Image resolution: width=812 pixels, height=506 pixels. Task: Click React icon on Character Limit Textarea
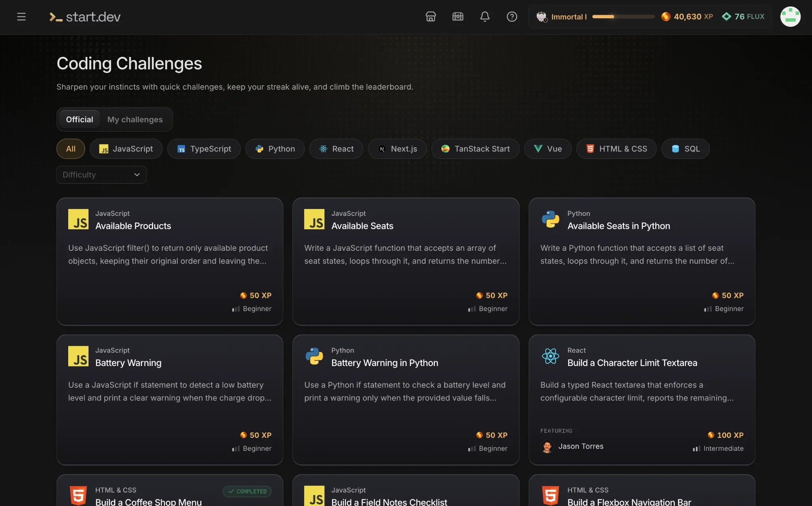pyautogui.click(x=551, y=356)
